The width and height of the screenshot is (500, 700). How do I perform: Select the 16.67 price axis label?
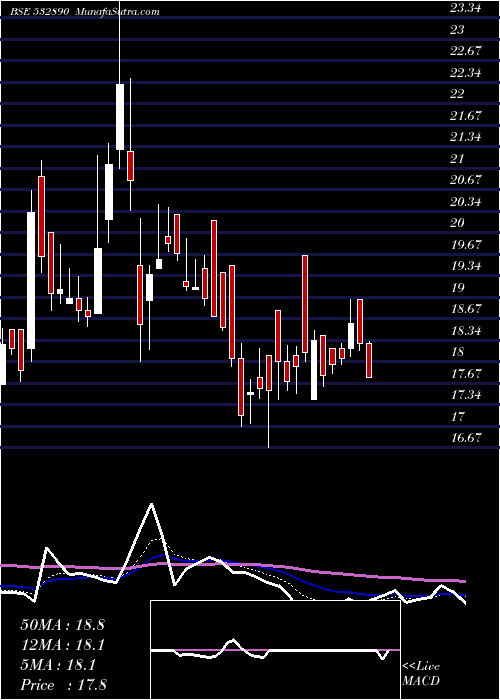pyautogui.click(x=466, y=438)
